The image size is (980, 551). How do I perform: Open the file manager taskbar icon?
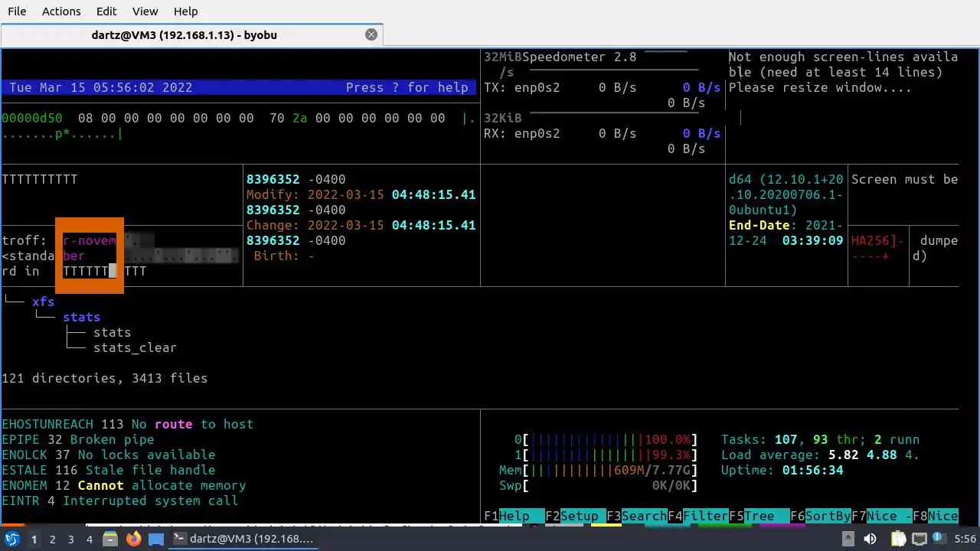point(110,539)
